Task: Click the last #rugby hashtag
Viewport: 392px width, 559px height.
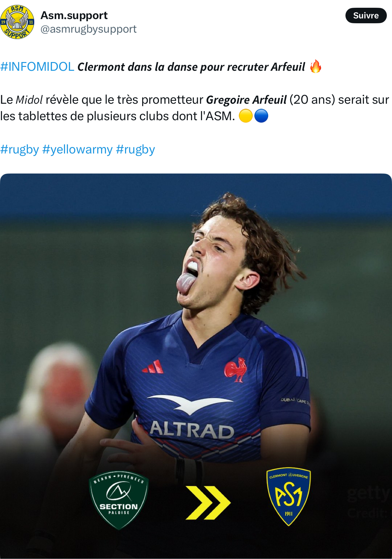Action: (135, 150)
